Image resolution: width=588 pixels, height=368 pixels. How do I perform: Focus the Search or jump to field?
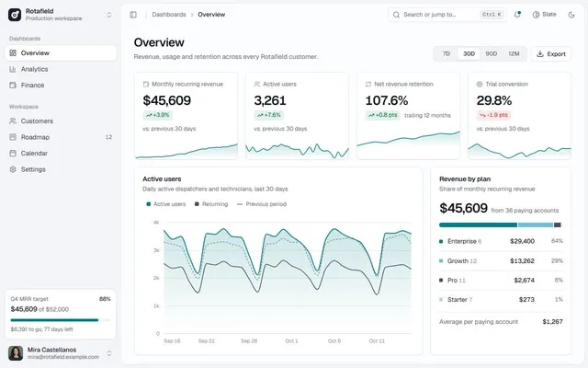(447, 15)
